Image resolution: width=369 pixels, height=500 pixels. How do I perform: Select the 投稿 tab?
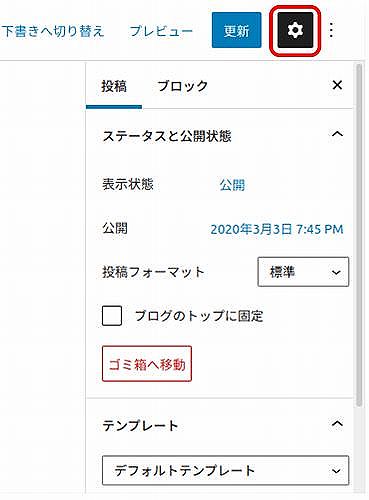coord(114,87)
